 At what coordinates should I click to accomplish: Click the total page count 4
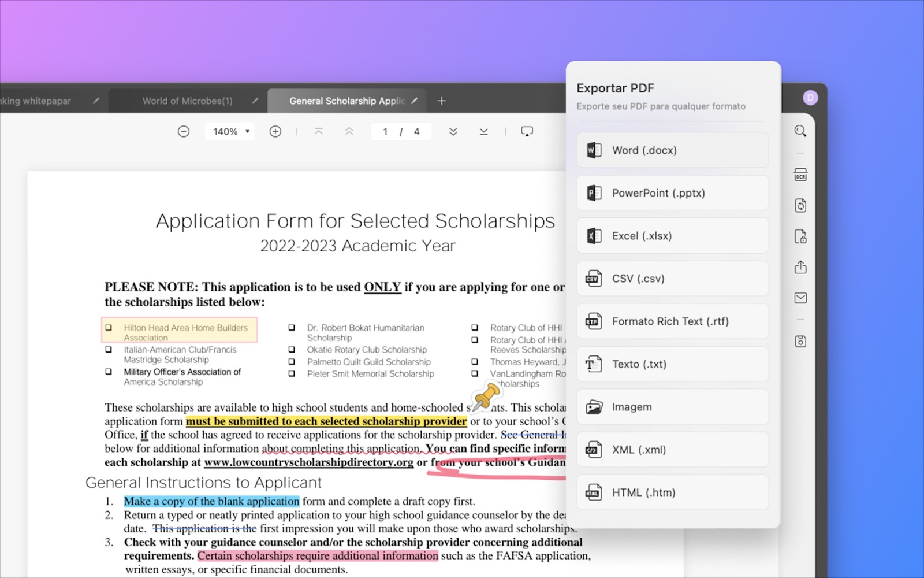[x=416, y=132]
